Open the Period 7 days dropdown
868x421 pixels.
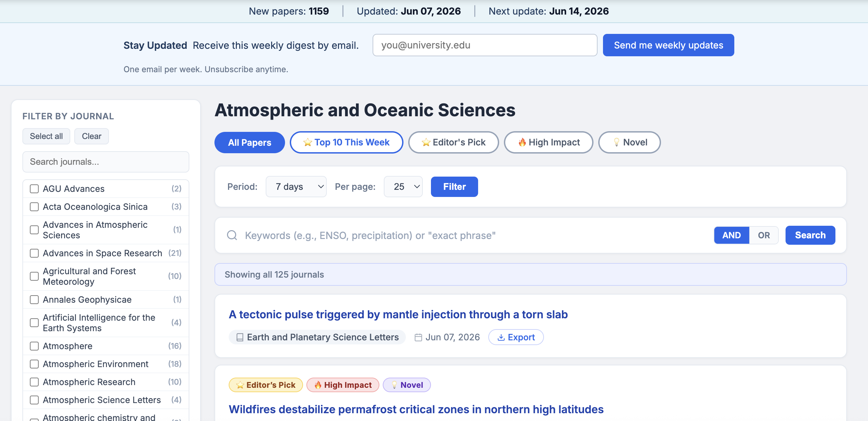296,187
